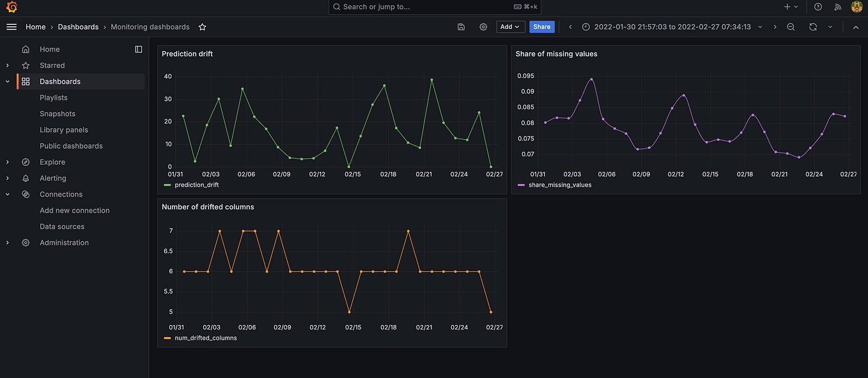868x378 pixels.
Task: Open latest news via the RSS icon
Action: click(838, 6)
